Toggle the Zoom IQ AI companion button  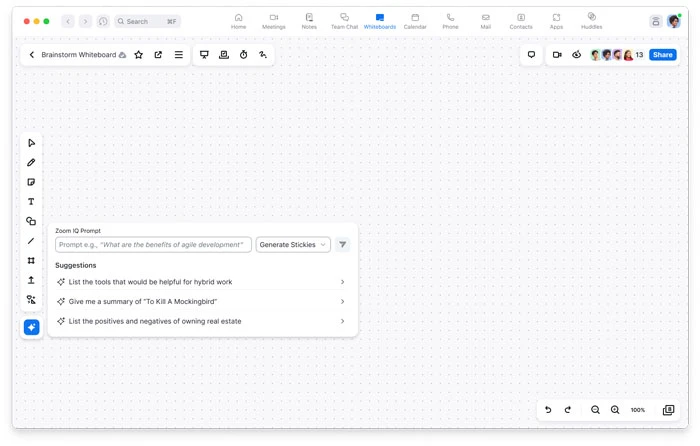pos(31,327)
